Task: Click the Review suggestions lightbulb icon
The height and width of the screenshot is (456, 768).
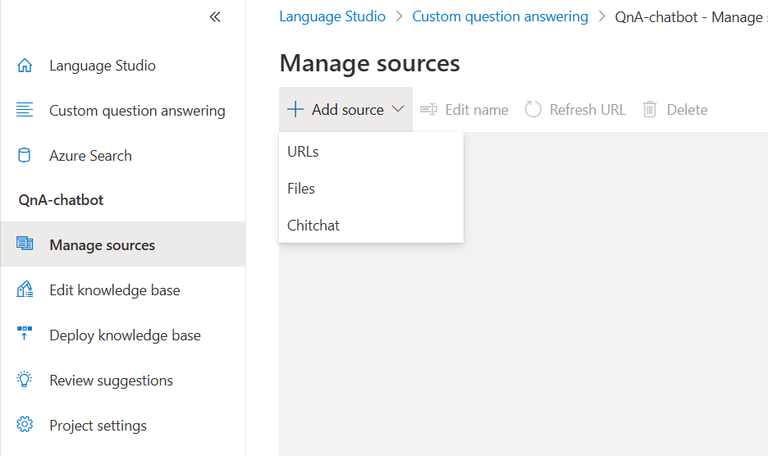Action: tap(25, 380)
